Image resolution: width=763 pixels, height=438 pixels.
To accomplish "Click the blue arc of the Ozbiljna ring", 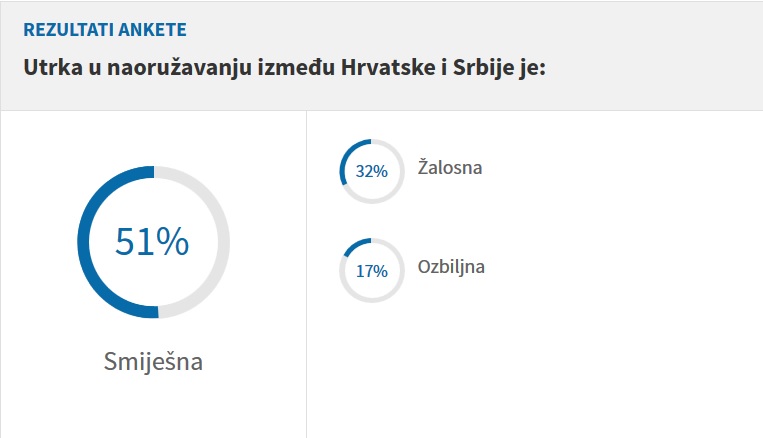I will point(355,244).
